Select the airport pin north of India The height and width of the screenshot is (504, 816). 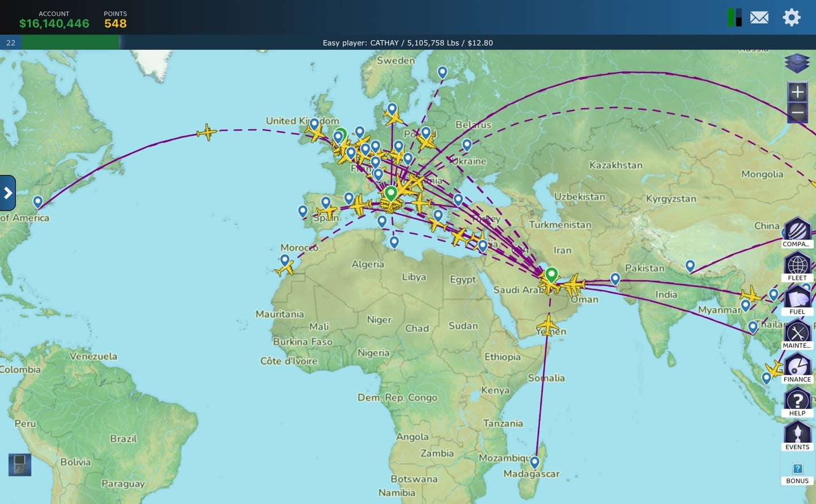(x=690, y=266)
